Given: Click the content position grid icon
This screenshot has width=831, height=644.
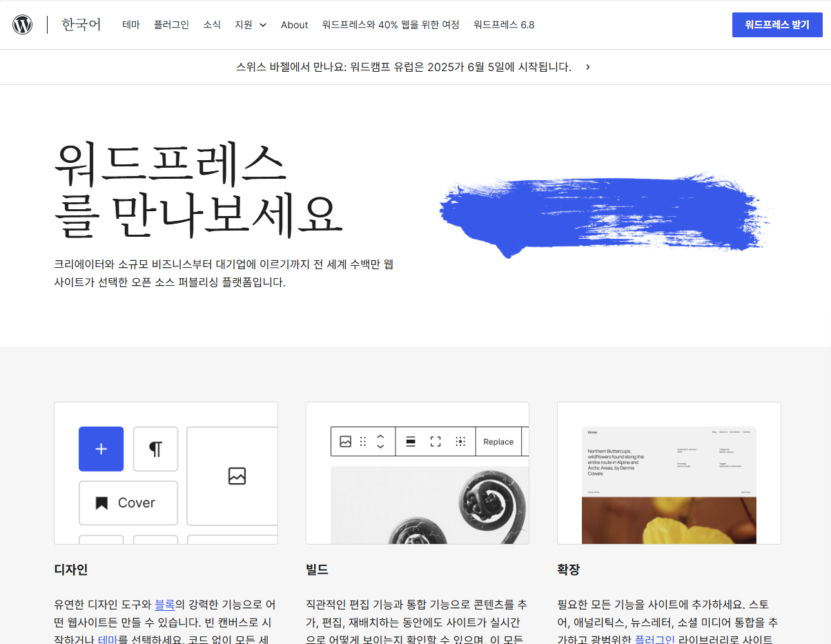Looking at the screenshot, I should pos(460,442).
